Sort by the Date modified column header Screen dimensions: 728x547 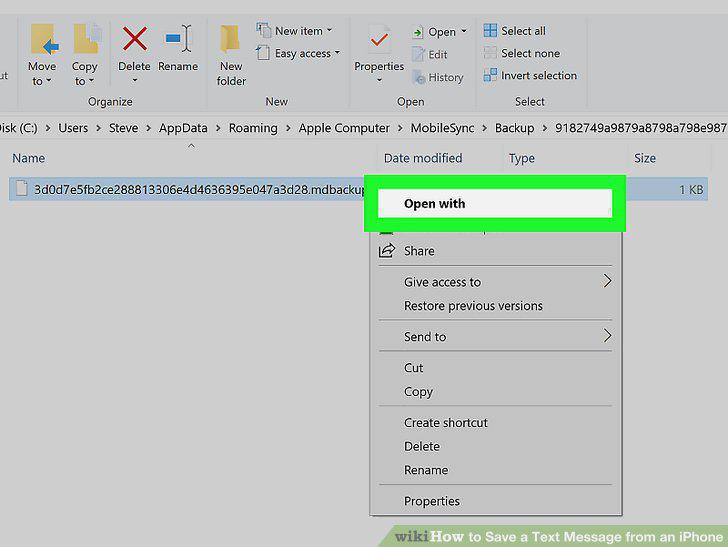point(423,158)
